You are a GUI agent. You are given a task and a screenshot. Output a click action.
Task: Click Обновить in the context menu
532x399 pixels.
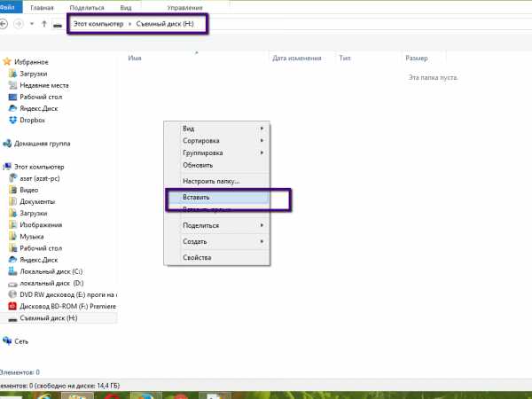point(198,165)
